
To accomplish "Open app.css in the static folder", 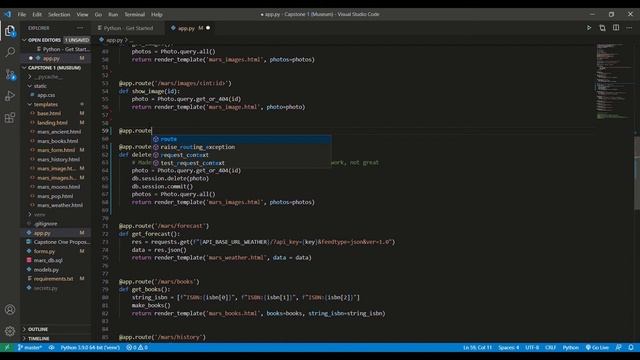I will pyautogui.click(x=46, y=95).
